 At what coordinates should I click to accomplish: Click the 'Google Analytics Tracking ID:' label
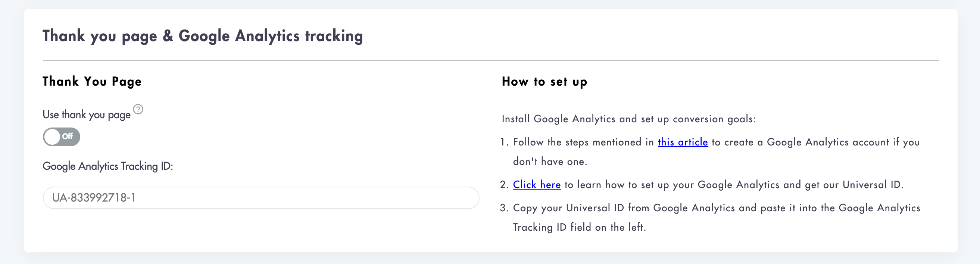click(107, 166)
